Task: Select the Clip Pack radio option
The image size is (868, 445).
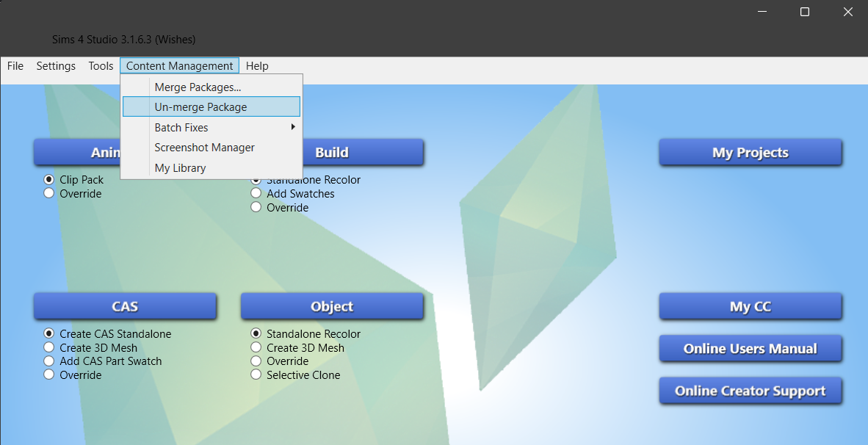Action: (73, 179)
